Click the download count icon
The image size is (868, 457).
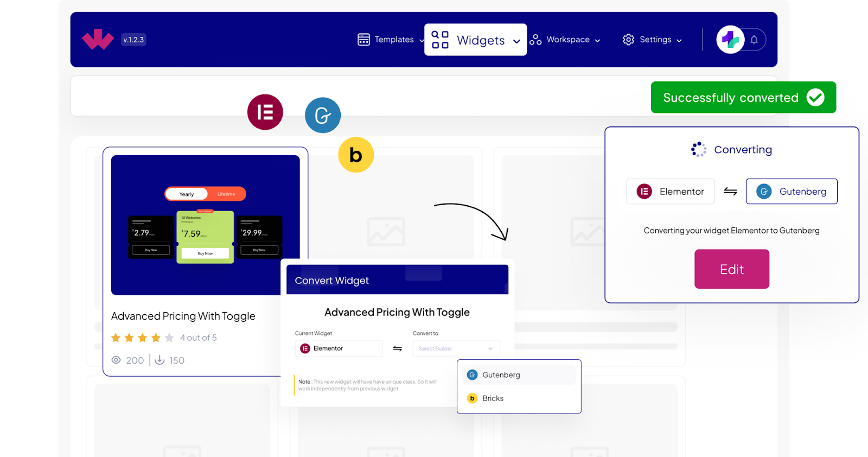point(159,360)
